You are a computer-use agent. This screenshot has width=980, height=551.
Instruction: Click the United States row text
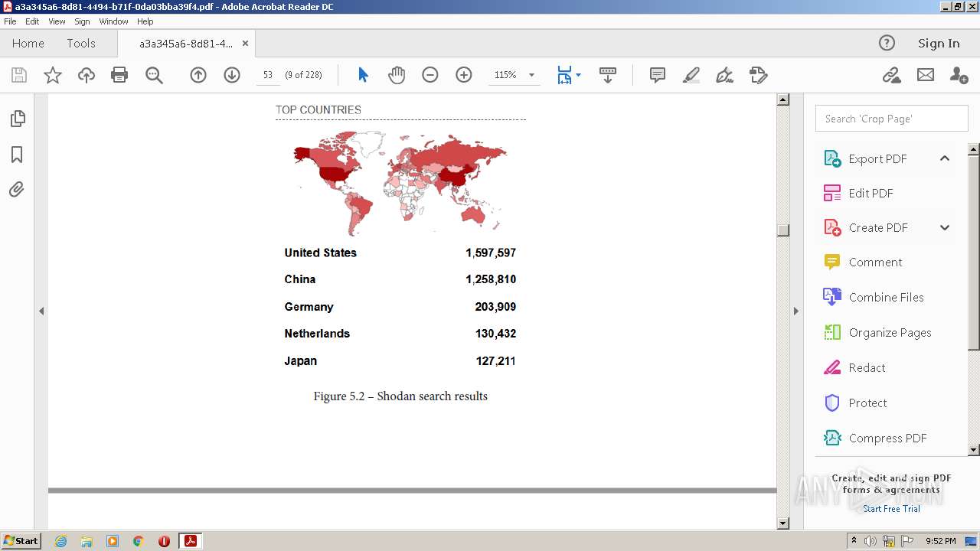coord(320,253)
